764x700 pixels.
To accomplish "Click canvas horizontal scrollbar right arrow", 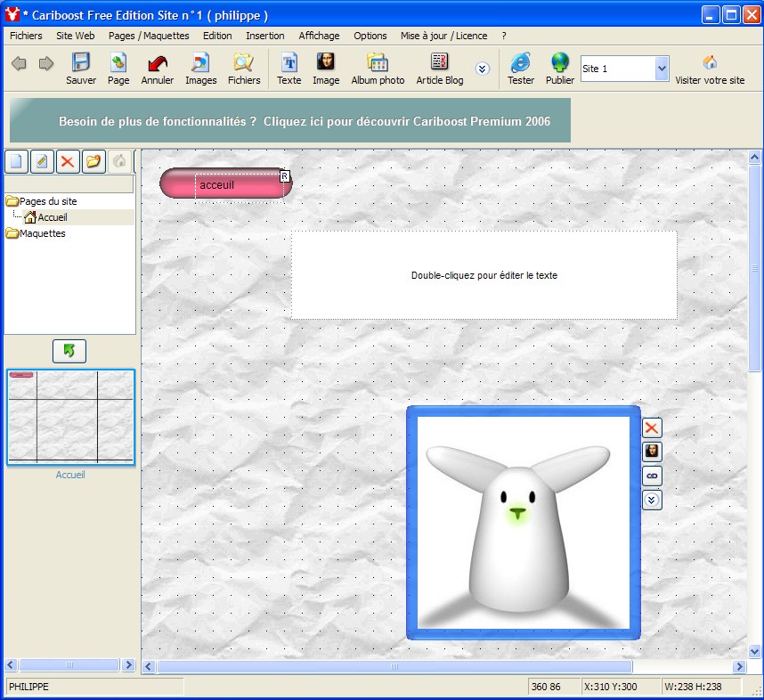I will [739, 666].
